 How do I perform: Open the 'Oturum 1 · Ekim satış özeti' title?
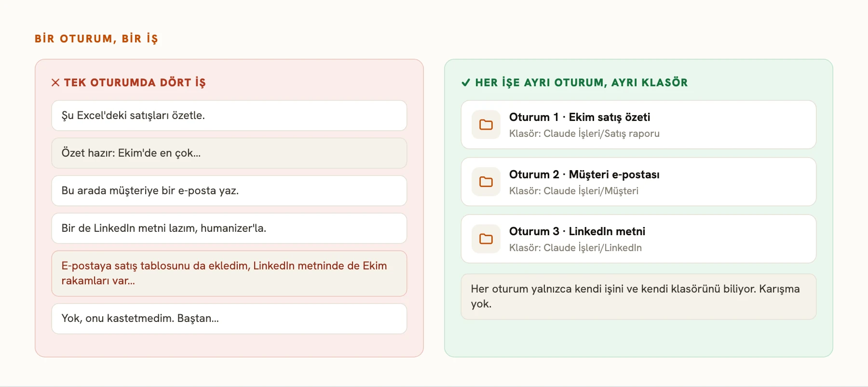click(580, 117)
